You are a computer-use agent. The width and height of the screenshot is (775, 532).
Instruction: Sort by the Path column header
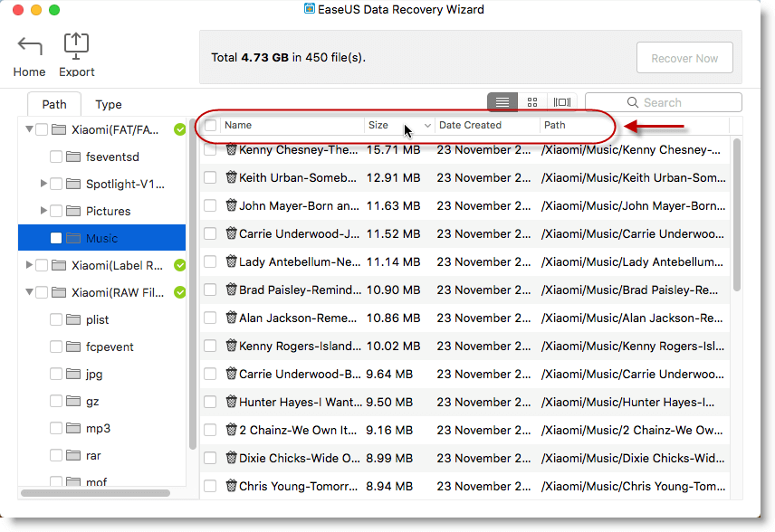tap(555, 125)
